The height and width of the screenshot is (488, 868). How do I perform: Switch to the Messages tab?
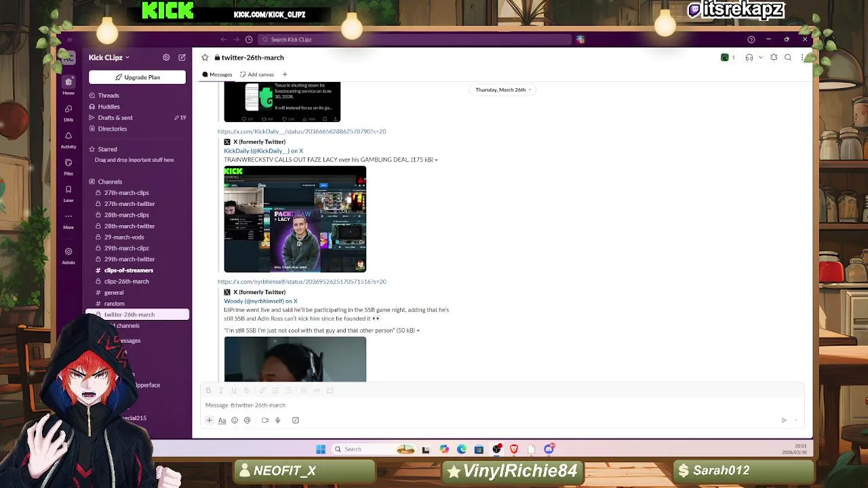coord(217,75)
